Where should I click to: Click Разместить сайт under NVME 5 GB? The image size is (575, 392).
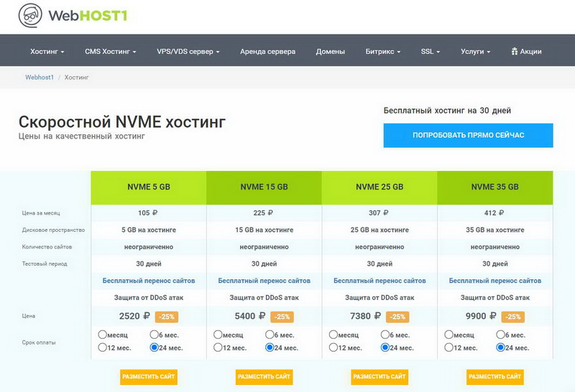pyautogui.click(x=148, y=376)
